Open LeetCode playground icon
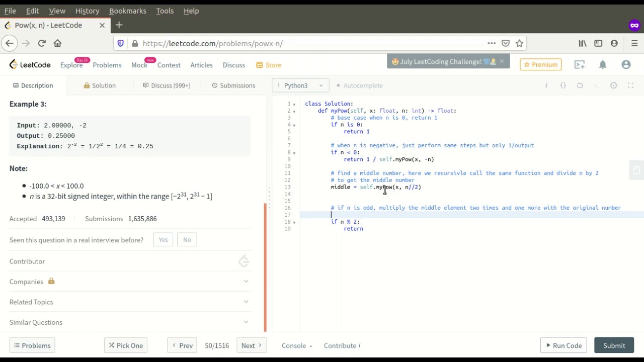 point(580,64)
